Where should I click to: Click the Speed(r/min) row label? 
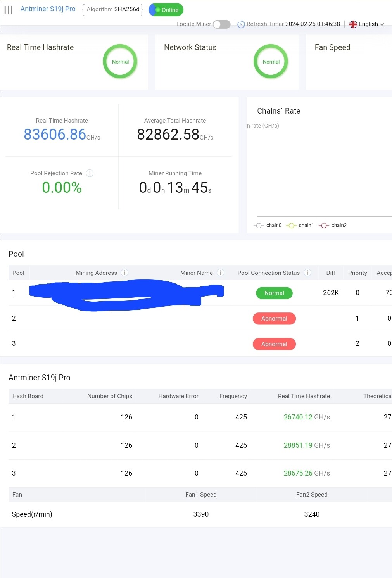point(32,514)
